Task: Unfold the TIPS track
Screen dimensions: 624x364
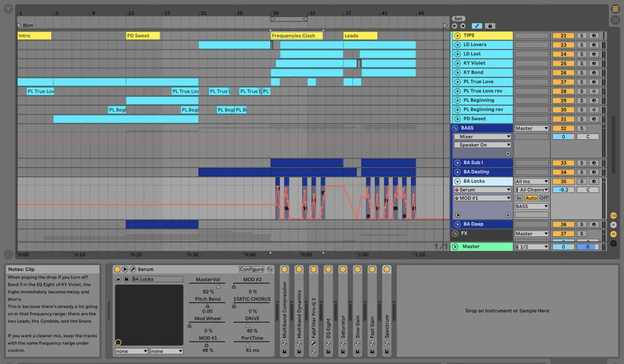Action: click(x=457, y=35)
